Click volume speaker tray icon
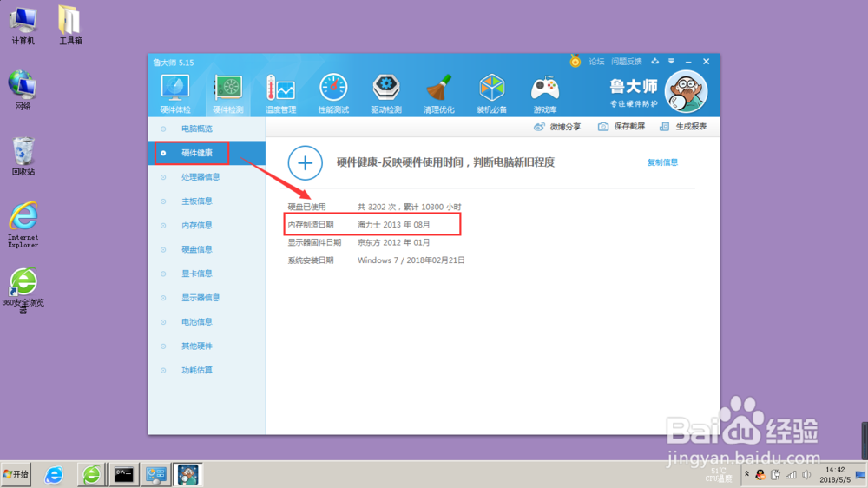The image size is (868, 488). coord(806,475)
